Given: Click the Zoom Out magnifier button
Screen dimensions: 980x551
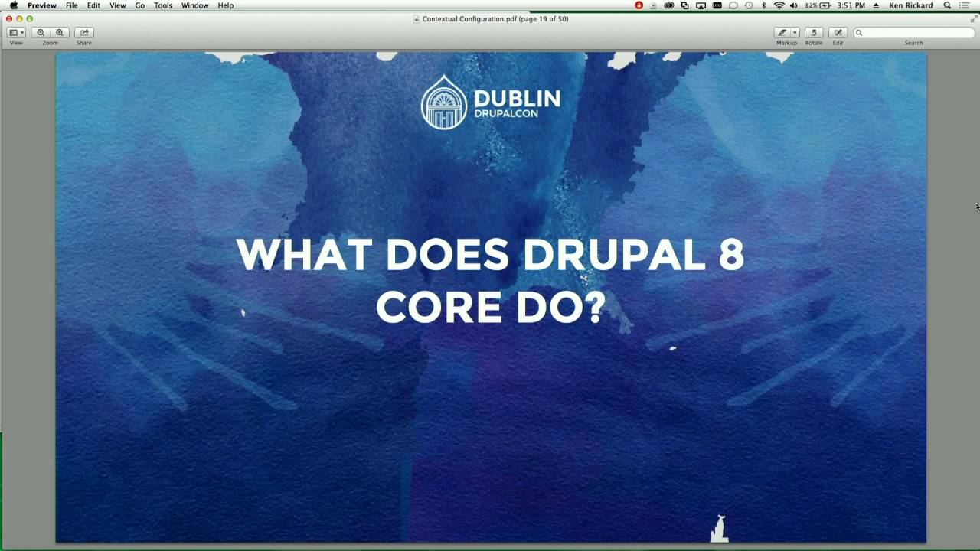Looking at the screenshot, I should pyautogui.click(x=41, y=32).
